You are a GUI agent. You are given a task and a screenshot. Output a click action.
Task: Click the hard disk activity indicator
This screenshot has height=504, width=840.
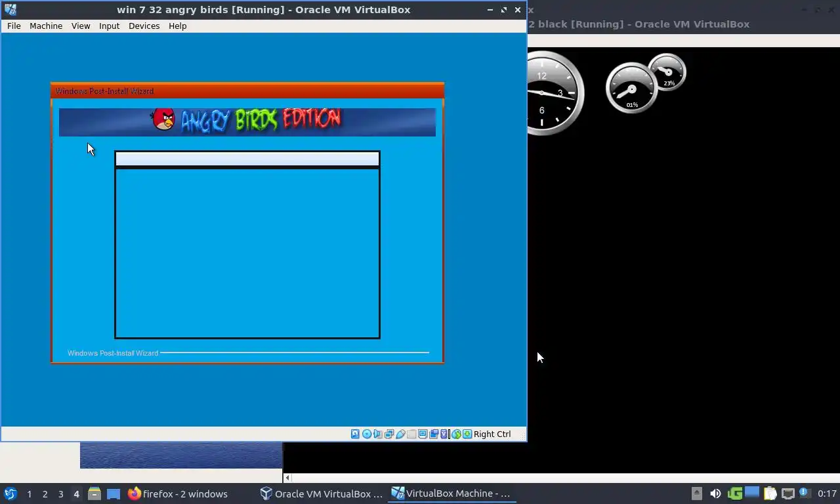355,434
